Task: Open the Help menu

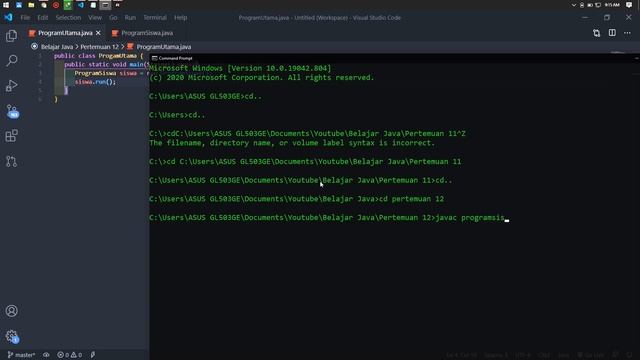Action: point(180,18)
